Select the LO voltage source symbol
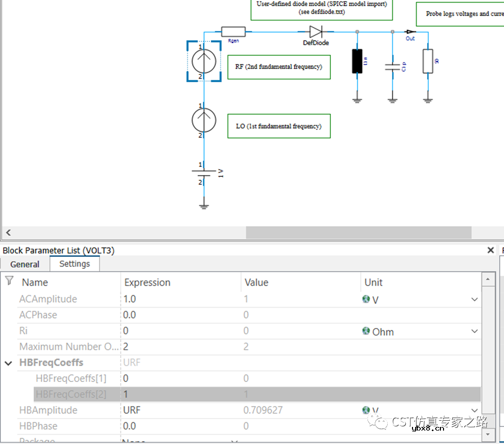504x444 pixels. [204, 120]
